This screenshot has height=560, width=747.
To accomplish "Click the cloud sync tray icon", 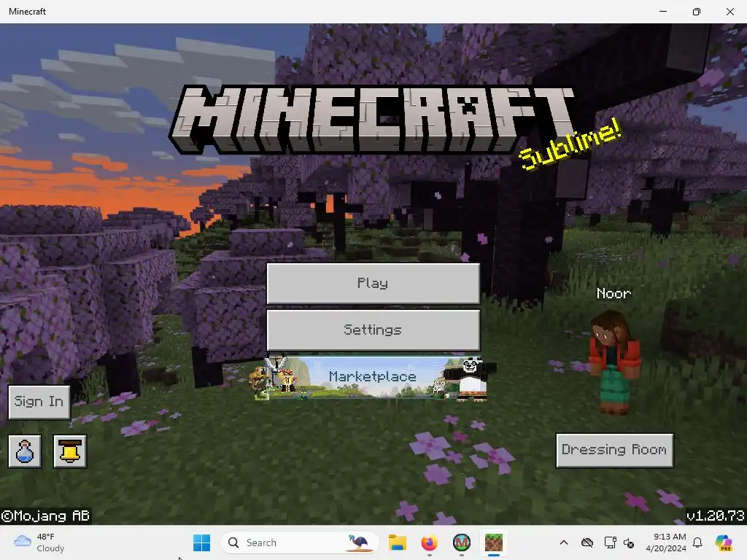I will pyautogui.click(x=587, y=542).
